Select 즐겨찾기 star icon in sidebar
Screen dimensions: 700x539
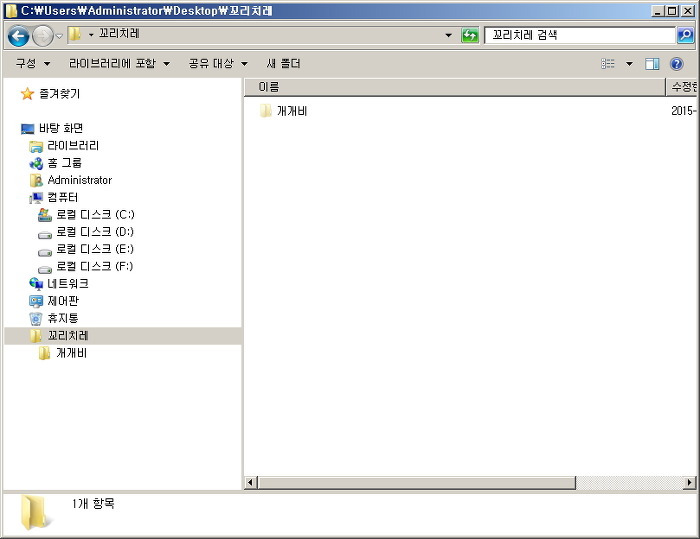point(27,94)
